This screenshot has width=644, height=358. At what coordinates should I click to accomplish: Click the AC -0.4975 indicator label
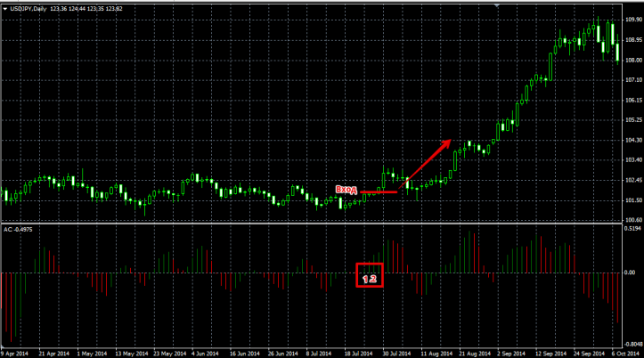point(18,229)
